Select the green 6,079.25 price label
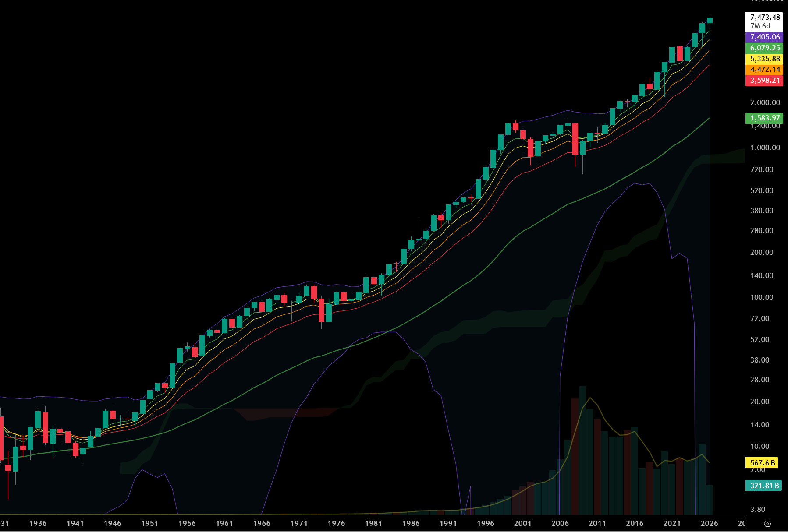788x532 pixels. [x=764, y=48]
